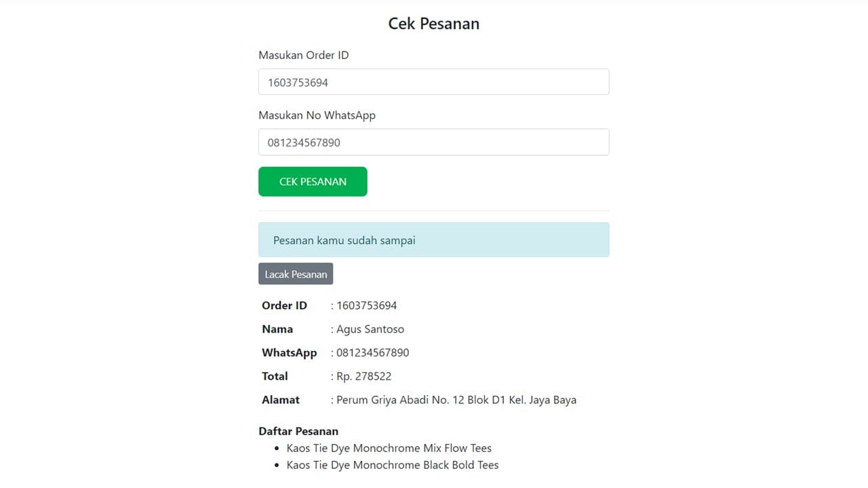
Task: Click the "Pesanan kamu sudah sampai" status alert
Action: click(433, 240)
